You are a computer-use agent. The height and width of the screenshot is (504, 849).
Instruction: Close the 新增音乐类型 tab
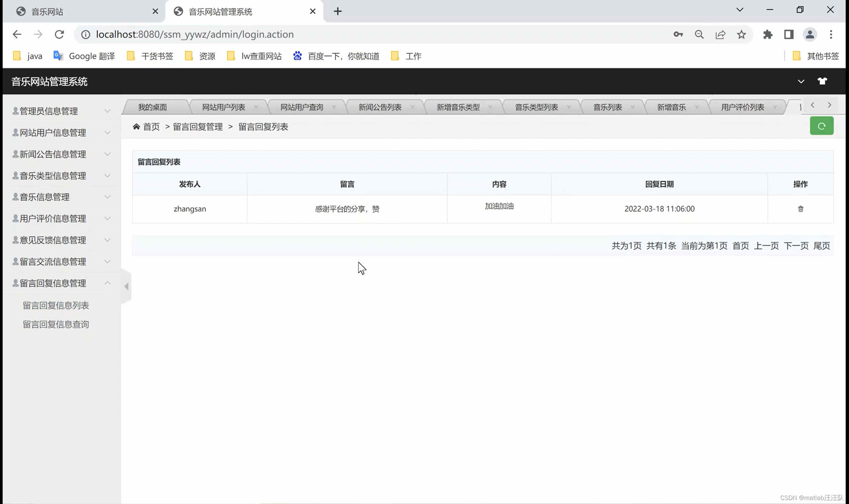490,107
